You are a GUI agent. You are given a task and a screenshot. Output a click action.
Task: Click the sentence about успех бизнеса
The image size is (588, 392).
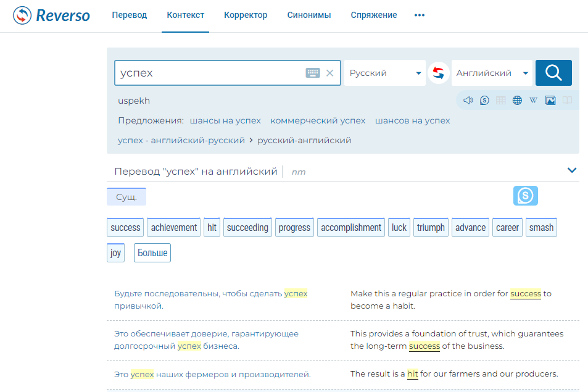206,340
